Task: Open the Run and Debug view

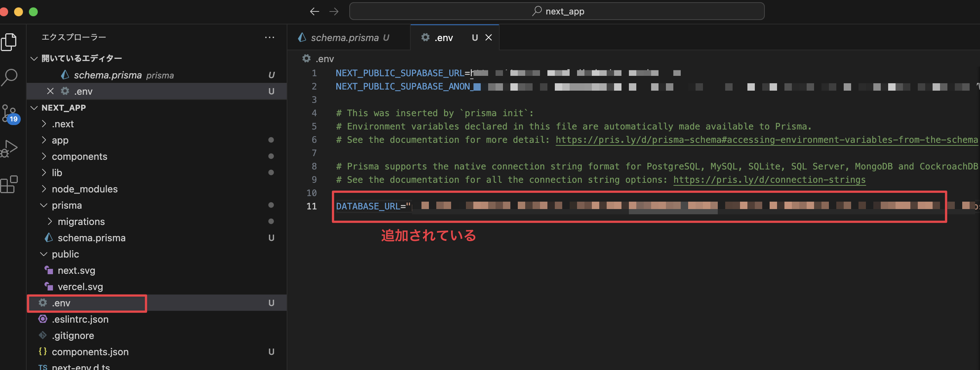Action: pyautogui.click(x=9, y=149)
